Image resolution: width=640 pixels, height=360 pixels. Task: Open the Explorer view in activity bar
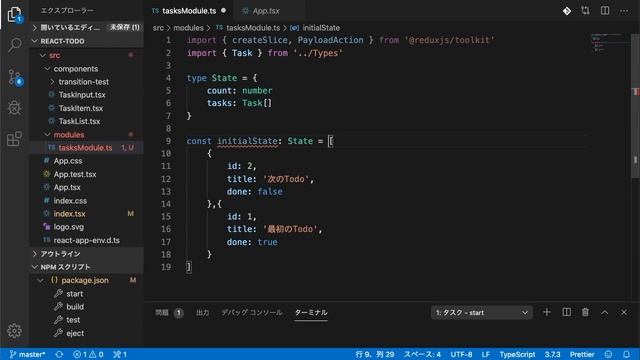(x=15, y=15)
